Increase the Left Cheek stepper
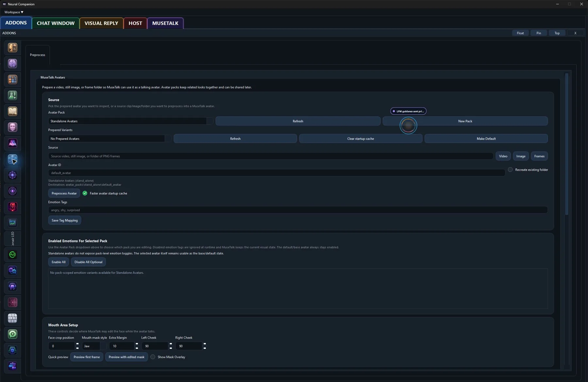This screenshot has width=588, height=382. [x=171, y=344]
